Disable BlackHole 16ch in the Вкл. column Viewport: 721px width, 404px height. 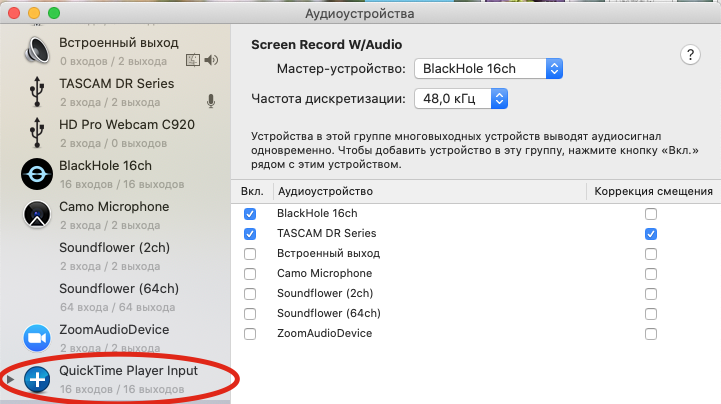(x=250, y=214)
